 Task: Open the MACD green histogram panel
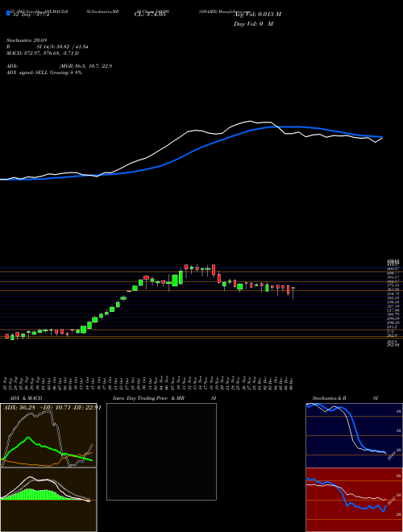coord(48,500)
